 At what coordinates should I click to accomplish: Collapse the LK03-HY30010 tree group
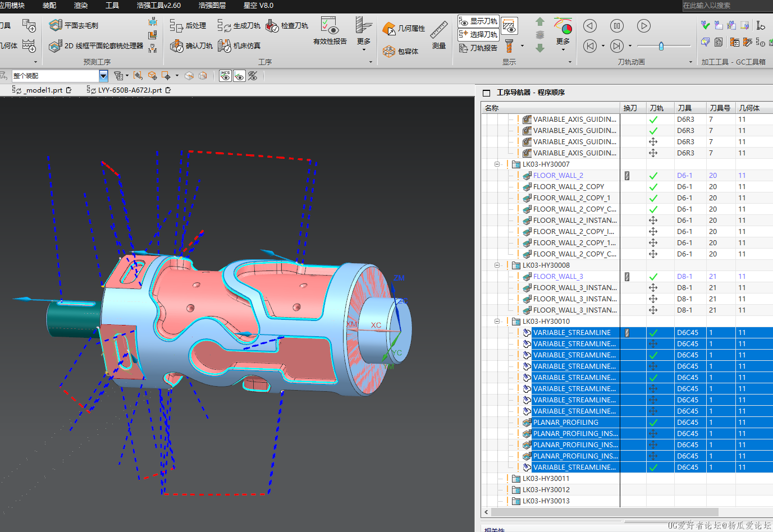click(x=497, y=322)
